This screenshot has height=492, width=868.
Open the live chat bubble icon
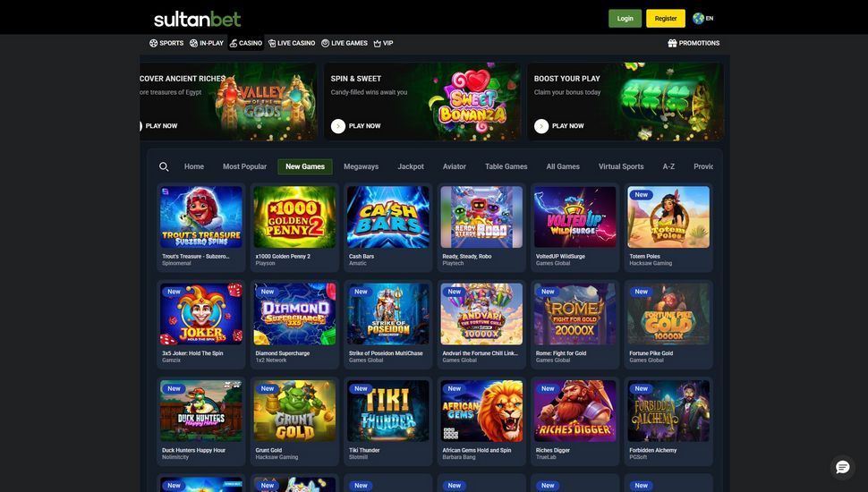843,468
